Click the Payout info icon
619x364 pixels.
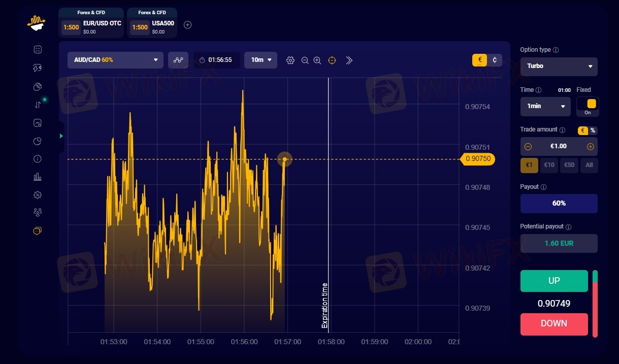[x=544, y=187]
